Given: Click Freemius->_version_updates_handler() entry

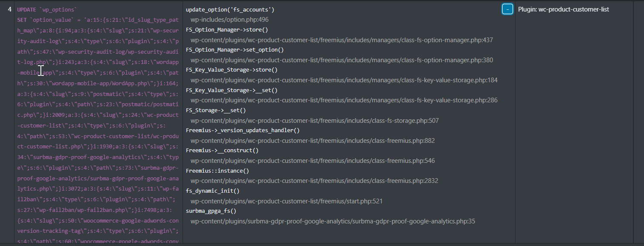Looking at the screenshot, I should point(243,130).
